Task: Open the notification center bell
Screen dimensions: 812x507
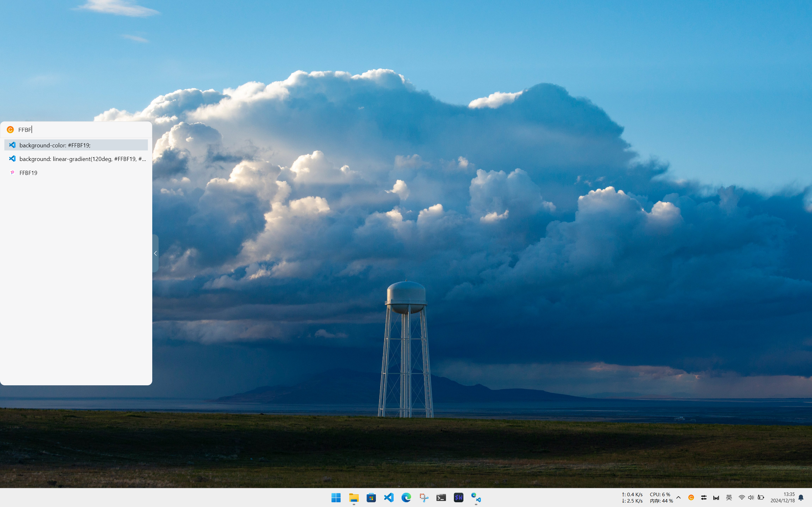Action: 801,497
